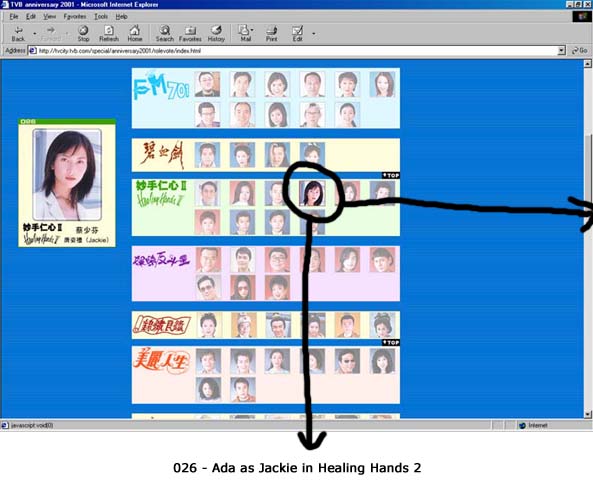Viewport: 593px width, 504px height.
Task: Click the Edit toolbar icon
Action: [297, 33]
